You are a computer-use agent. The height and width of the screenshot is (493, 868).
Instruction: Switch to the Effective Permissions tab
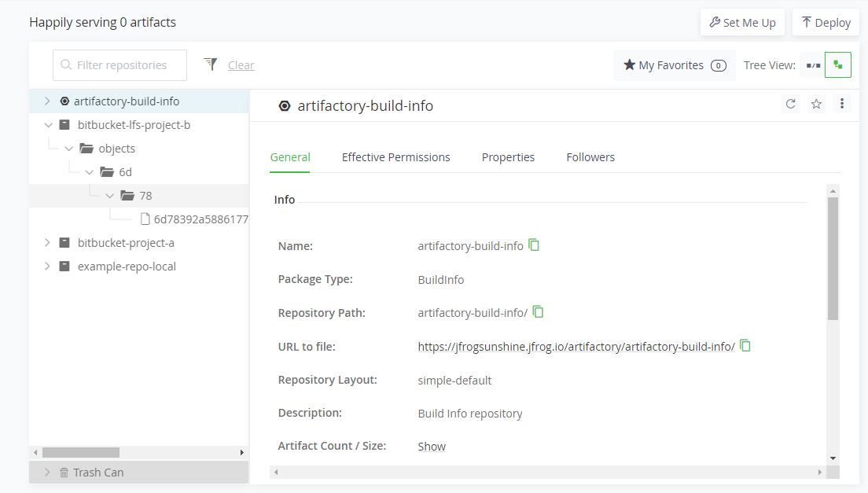[x=395, y=157]
